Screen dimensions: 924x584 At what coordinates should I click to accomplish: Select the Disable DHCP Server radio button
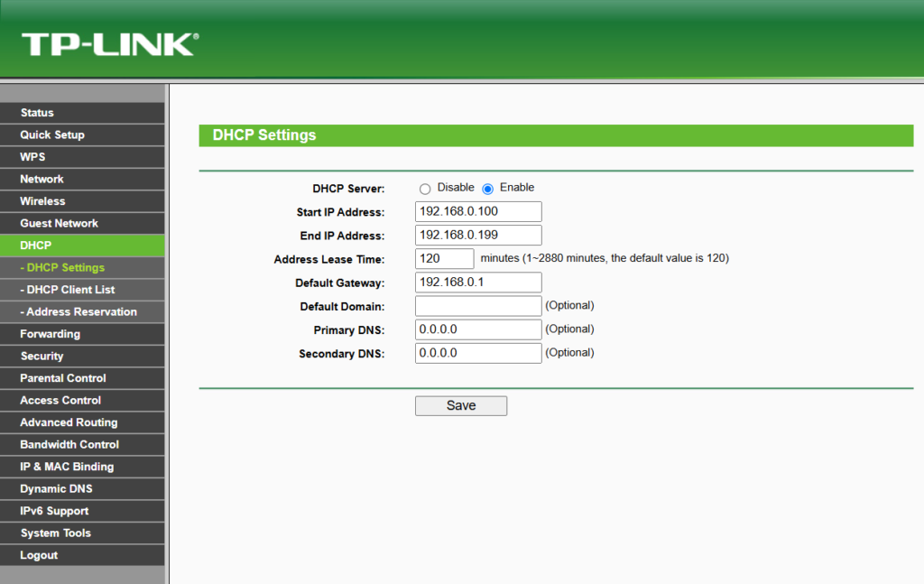425,190
